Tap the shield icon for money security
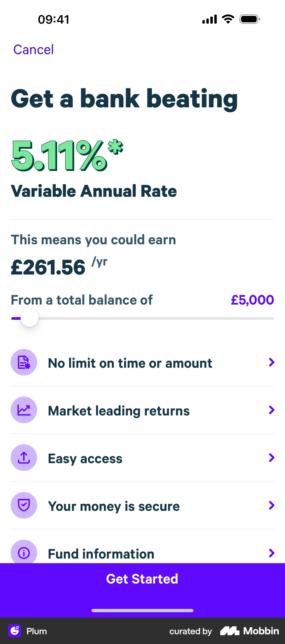 24,505
